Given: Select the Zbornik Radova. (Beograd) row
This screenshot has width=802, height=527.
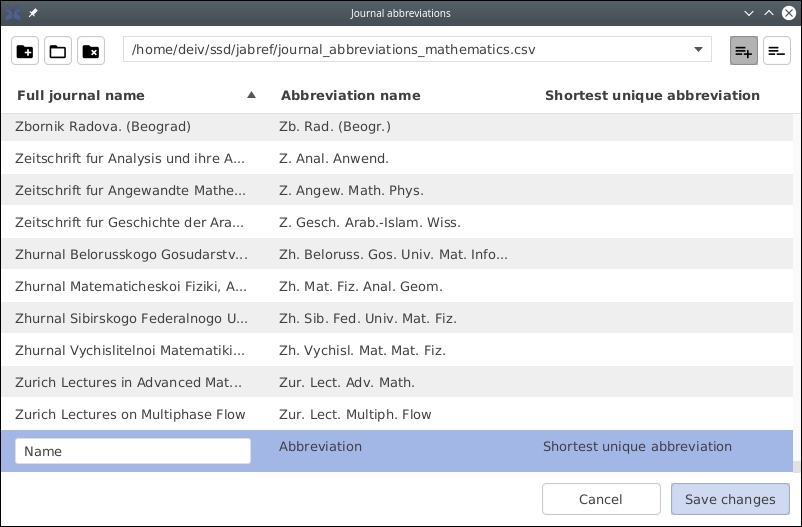Looking at the screenshot, I should (x=103, y=126).
